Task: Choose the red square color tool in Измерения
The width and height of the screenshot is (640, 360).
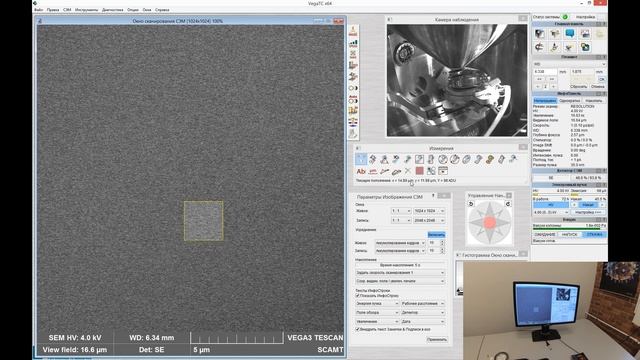Action: coord(419,171)
